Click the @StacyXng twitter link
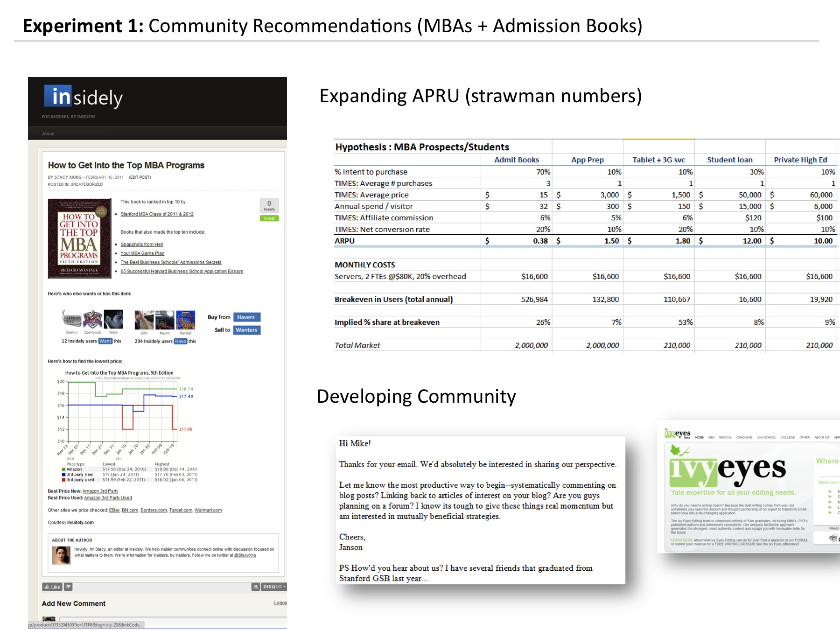This screenshot has height=630, width=840. [x=245, y=555]
